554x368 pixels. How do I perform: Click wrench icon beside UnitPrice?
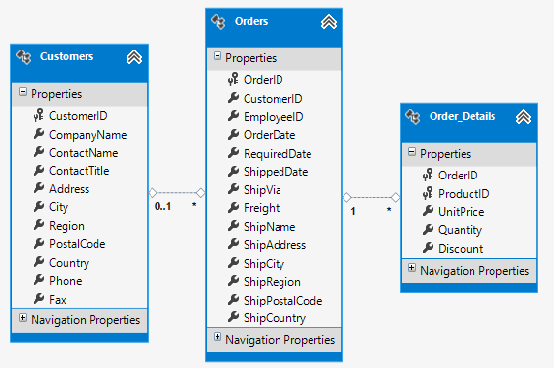428,211
